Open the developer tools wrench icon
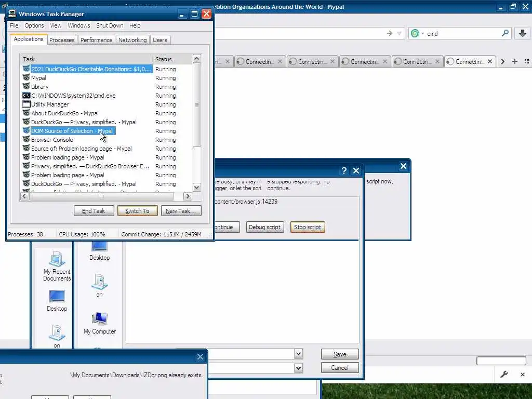 [x=504, y=375]
